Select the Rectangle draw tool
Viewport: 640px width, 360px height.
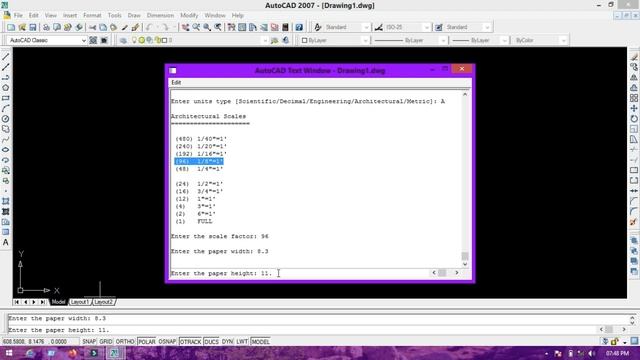[x=6, y=98]
